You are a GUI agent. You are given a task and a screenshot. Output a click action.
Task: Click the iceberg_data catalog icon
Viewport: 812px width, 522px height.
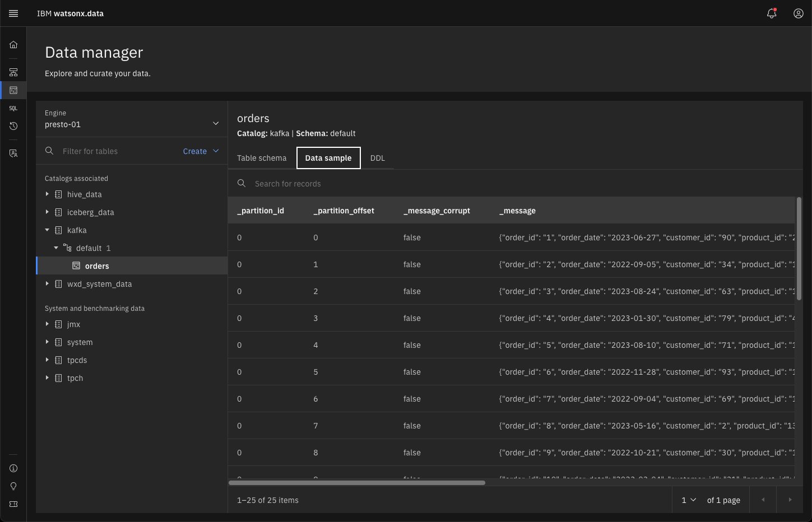tap(58, 212)
